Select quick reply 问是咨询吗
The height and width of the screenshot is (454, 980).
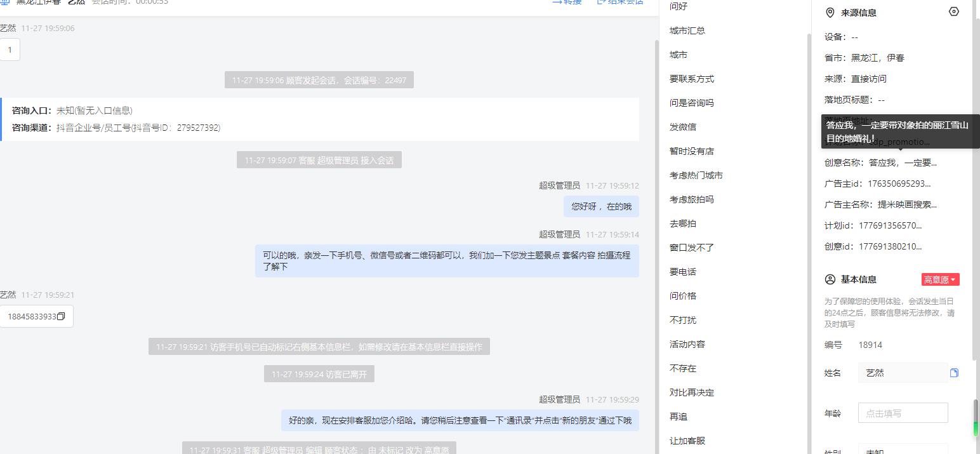pos(692,103)
